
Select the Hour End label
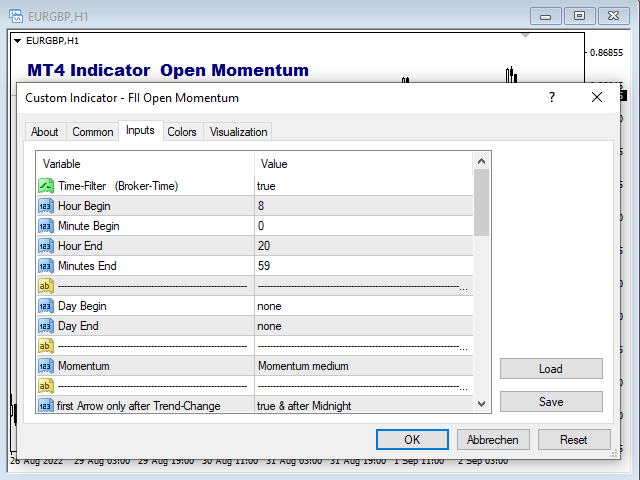(80, 246)
